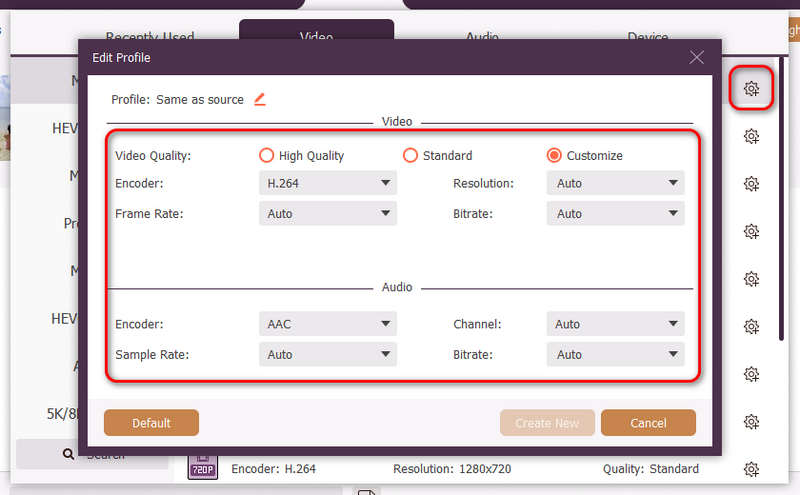
Task: Click the Cancel button
Action: [x=648, y=423]
